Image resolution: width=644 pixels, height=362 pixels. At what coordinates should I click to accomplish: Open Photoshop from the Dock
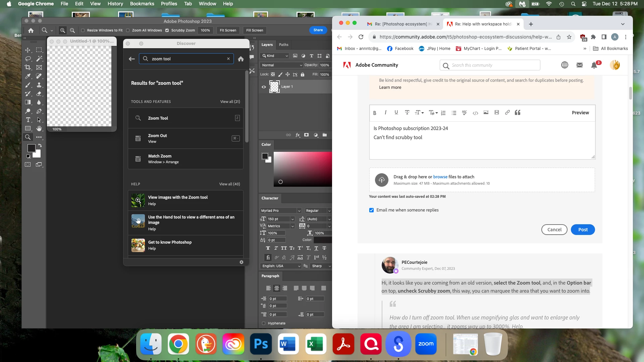pyautogui.click(x=261, y=344)
